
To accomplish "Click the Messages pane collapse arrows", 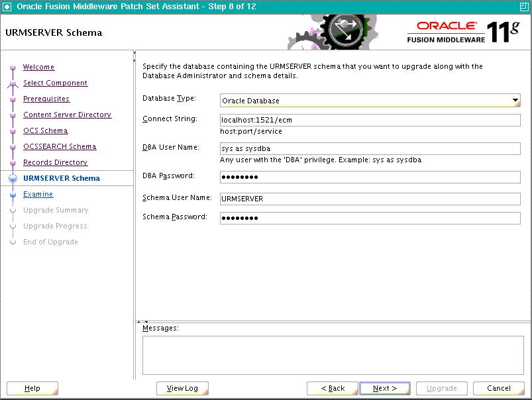I will pos(142,322).
